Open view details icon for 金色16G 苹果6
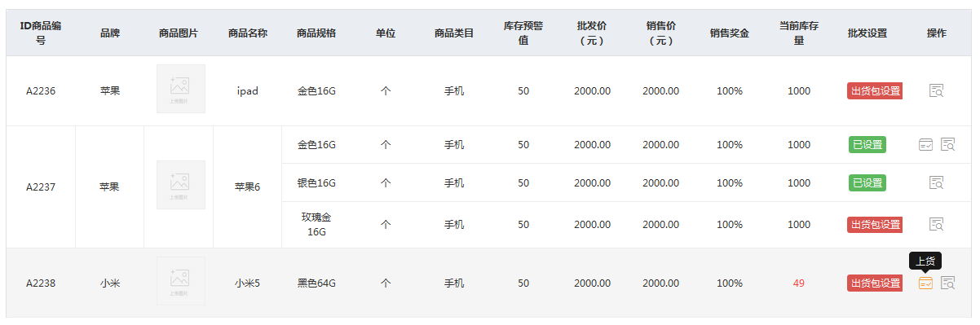Screen dimensions: 980x325 (x=947, y=144)
